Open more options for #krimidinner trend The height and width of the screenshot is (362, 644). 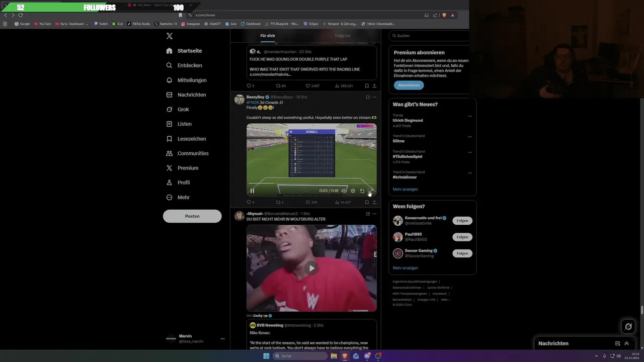(x=470, y=173)
